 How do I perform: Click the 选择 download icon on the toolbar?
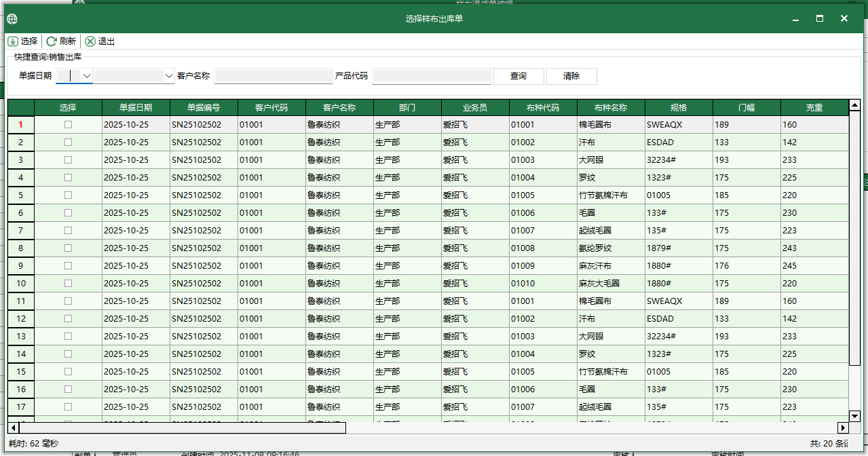[13, 41]
